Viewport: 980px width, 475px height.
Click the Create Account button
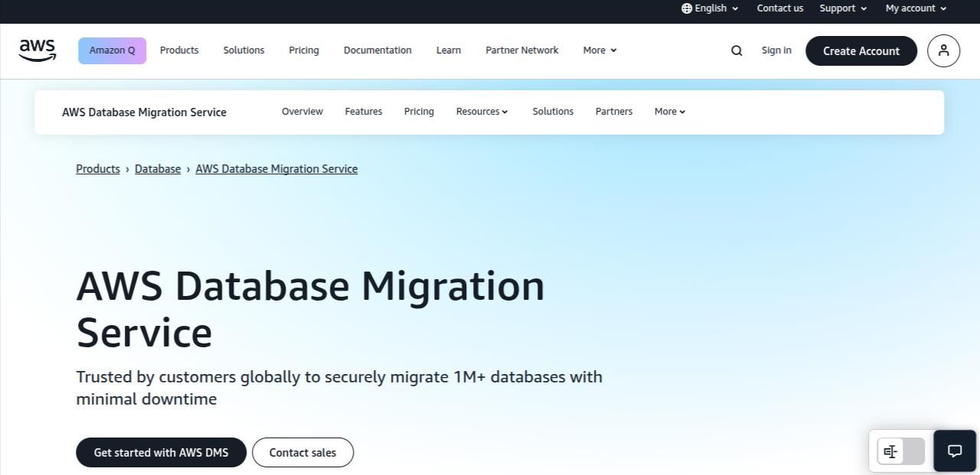pyautogui.click(x=861, y=50)
